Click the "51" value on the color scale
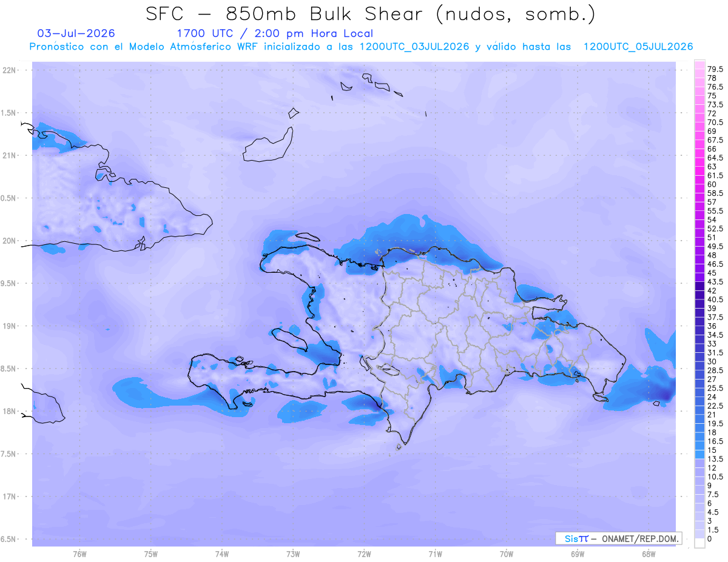Viewport: 728px width, 562px height. click(x=711, y=237)
